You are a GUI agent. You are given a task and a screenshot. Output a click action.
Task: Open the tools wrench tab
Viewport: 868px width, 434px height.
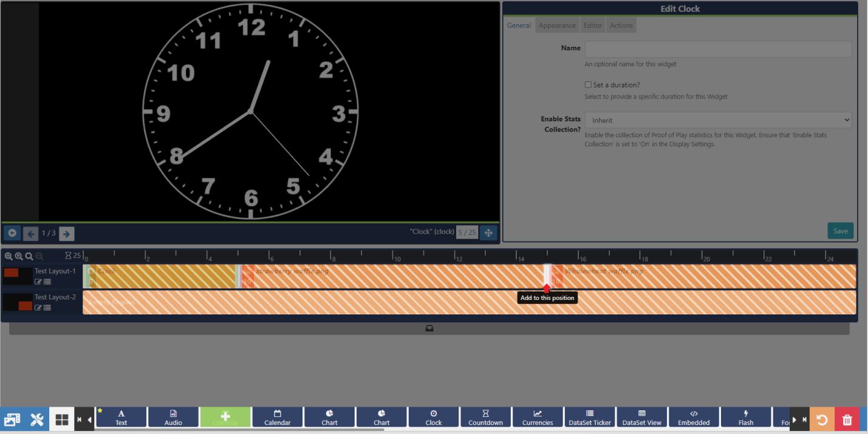pos(36,419)
